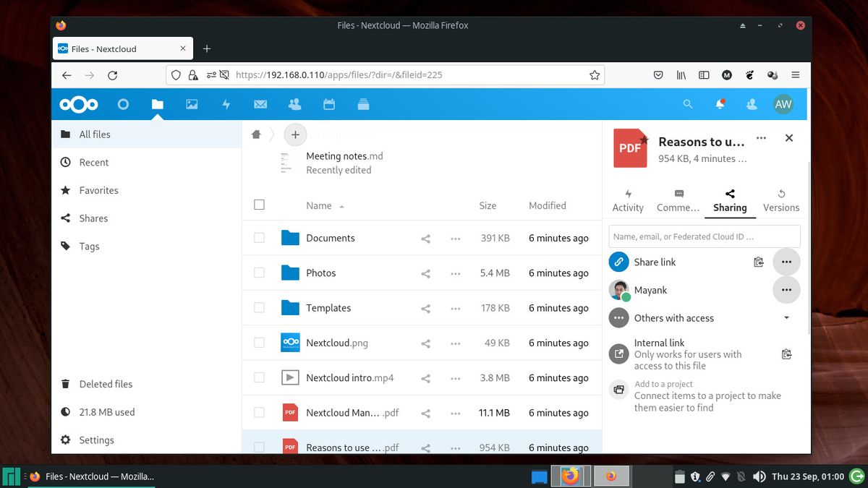
Task: Copy the Internal link with the clipboard icon
Action: (787, 354)
